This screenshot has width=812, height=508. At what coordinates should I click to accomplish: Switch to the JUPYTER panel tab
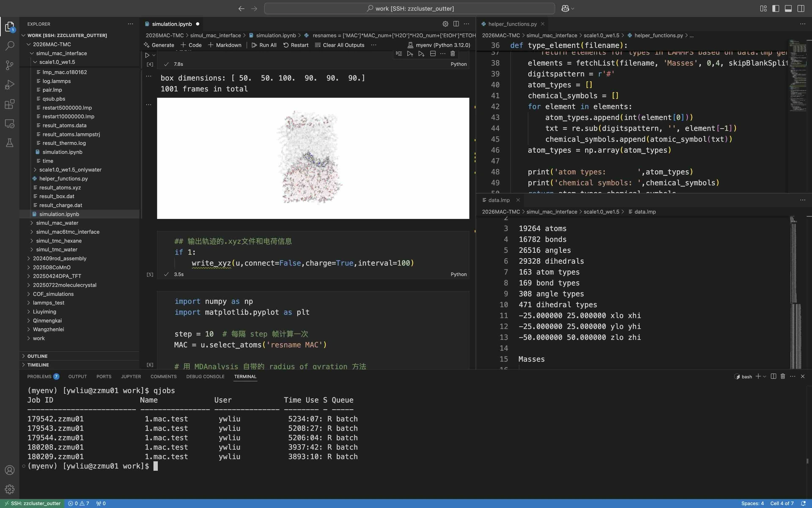click(131, 376)
